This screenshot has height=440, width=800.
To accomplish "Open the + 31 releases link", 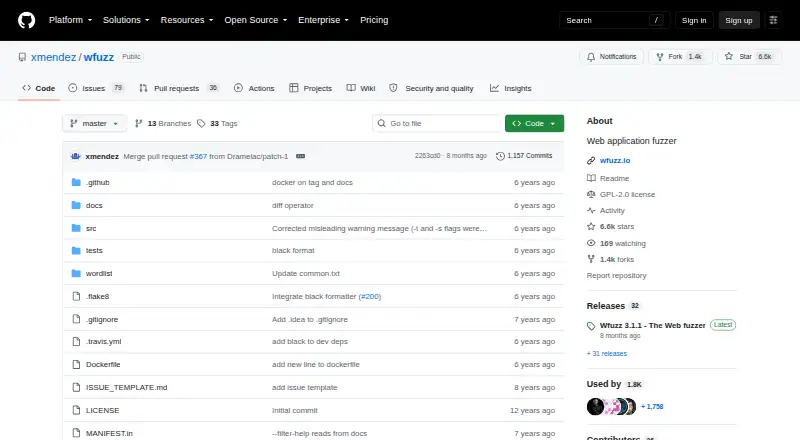I will click(607, 353).
